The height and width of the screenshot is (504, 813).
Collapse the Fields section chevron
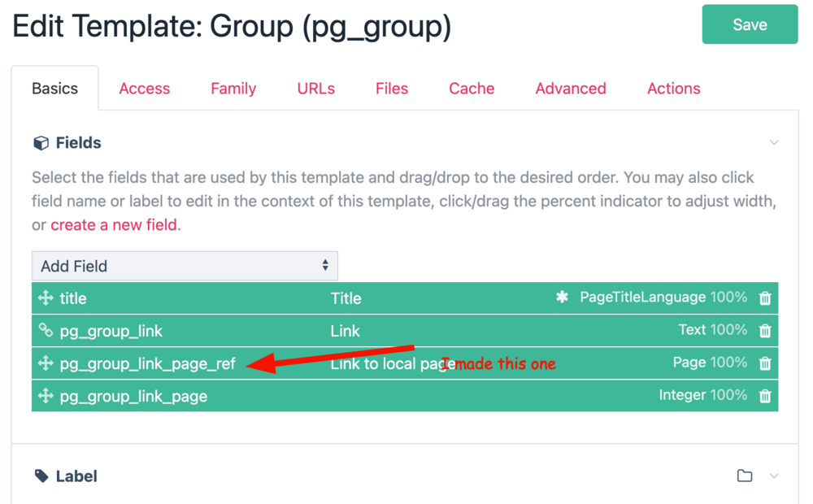pyautogui.click(x=774, y=143)
